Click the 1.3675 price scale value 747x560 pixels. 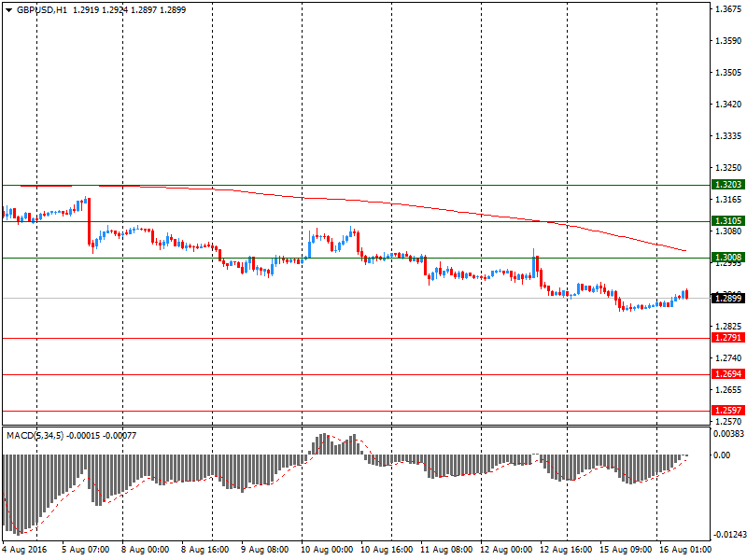click(x=728, y=9)
